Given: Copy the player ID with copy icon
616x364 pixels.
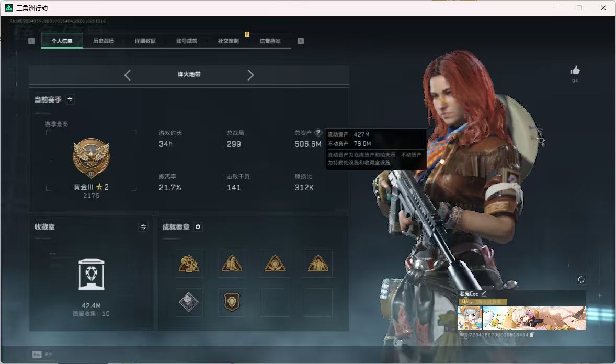Looking at the screenshot, I should click(x=532, y=335).
